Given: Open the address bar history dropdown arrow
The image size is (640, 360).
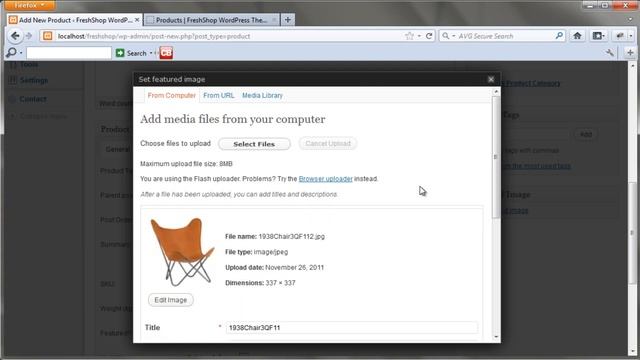Looking at the screenshot, I should (x=420, y=36).
